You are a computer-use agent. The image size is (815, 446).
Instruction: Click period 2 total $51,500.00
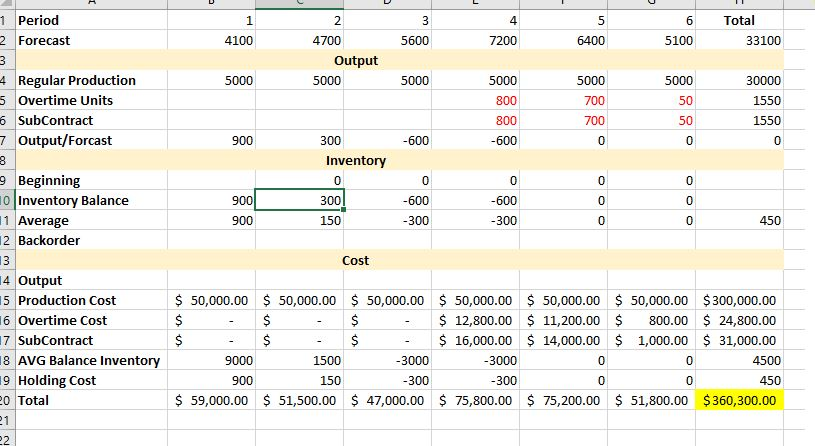[299, 401]
